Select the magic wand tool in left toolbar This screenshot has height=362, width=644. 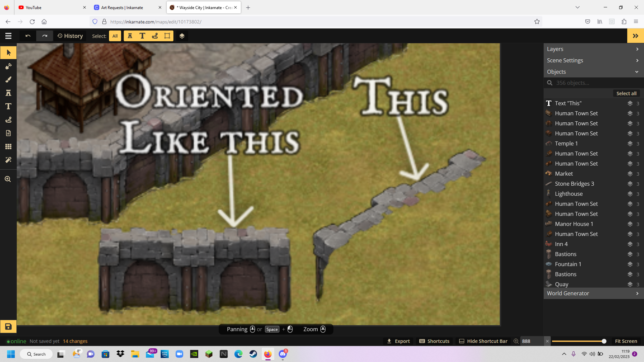click(8, 160)
